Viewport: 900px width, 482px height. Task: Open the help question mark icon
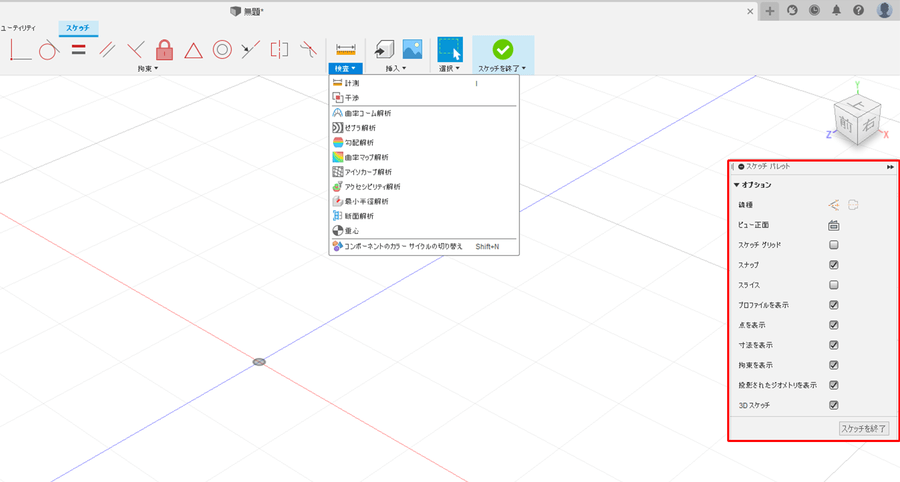[x=858, y=10]
